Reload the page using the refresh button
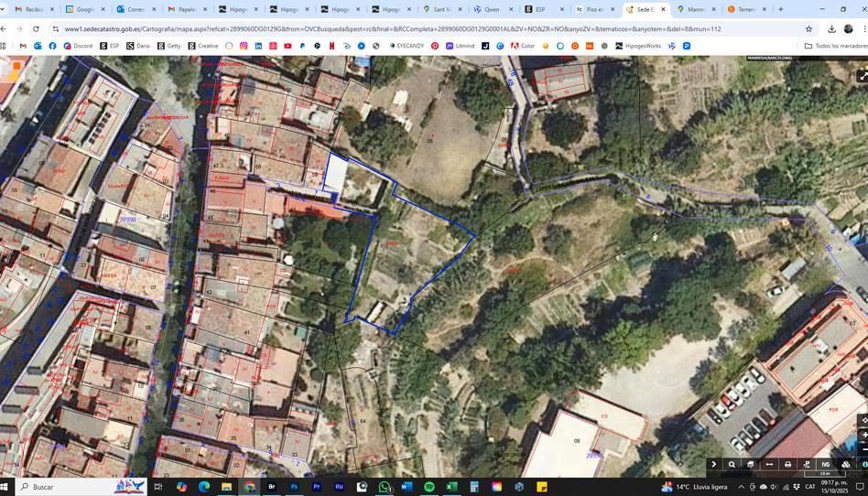The height and width of the screenshot is (496, 868). pos(36,28)
